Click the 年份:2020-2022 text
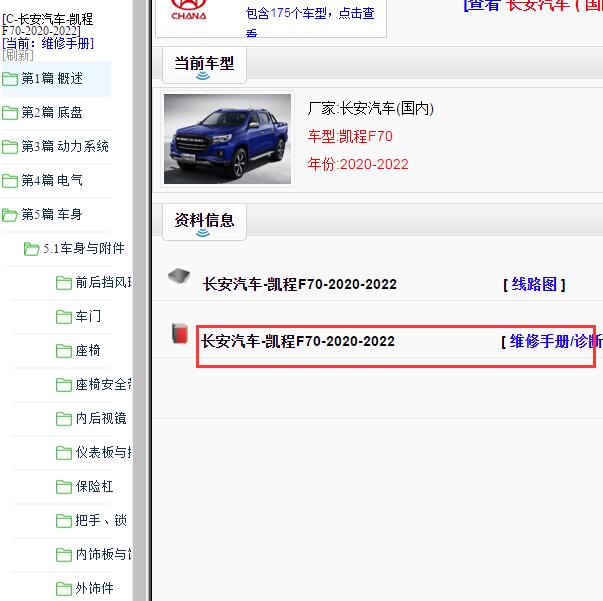The image size is (603, 601). [x=358, y=165]
